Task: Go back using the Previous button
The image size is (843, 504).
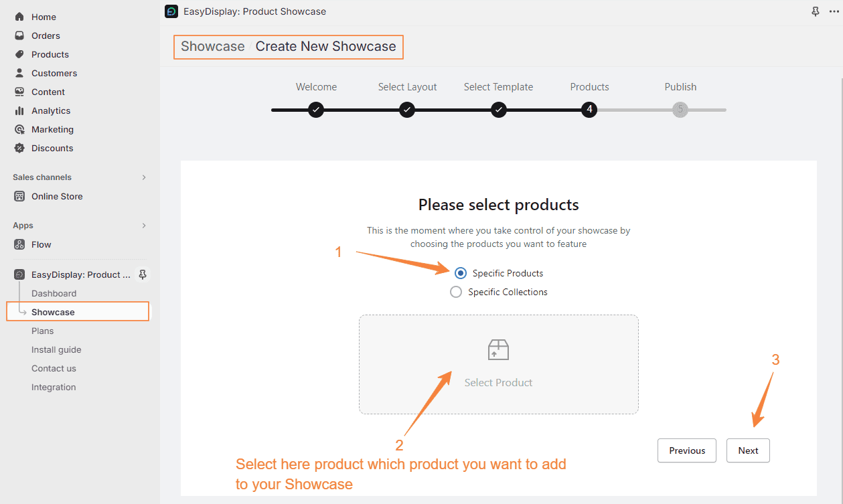Action: 686,450
